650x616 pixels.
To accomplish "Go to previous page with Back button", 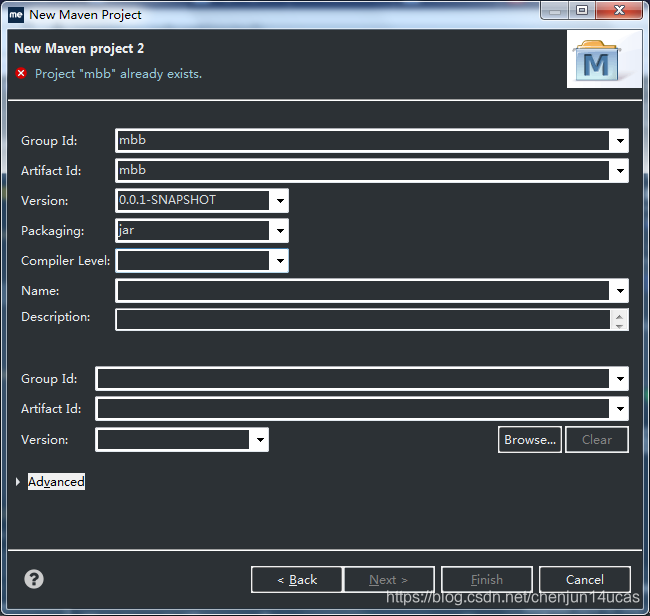I will [x=297, y=580].
